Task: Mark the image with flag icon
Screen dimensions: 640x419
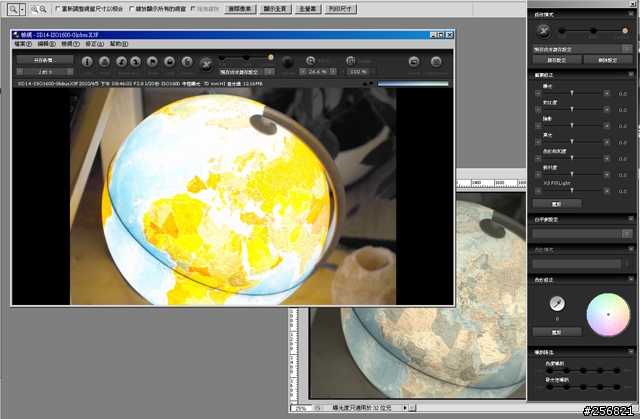Action: pyautogui.click(x=153, y=62)
